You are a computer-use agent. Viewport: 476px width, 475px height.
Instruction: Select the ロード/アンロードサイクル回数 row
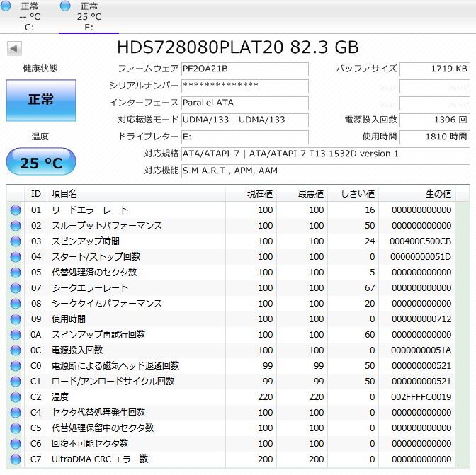[x=113, y=382]
